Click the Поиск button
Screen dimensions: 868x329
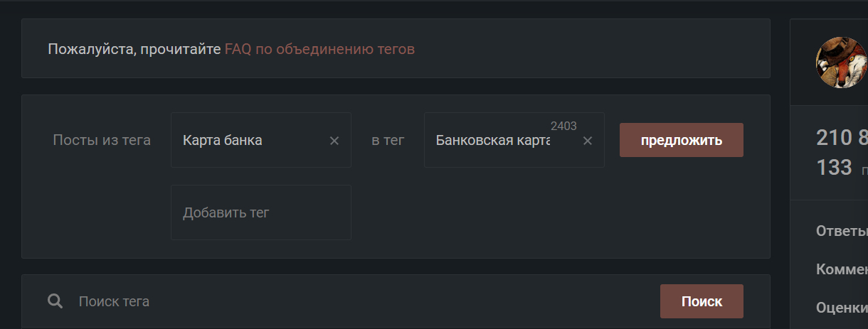[702, 301]
